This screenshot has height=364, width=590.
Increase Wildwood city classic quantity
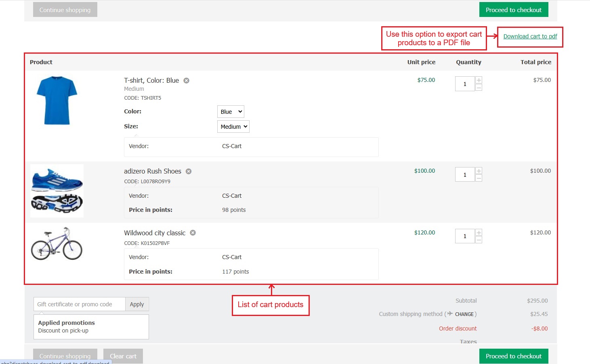(479, 232)
